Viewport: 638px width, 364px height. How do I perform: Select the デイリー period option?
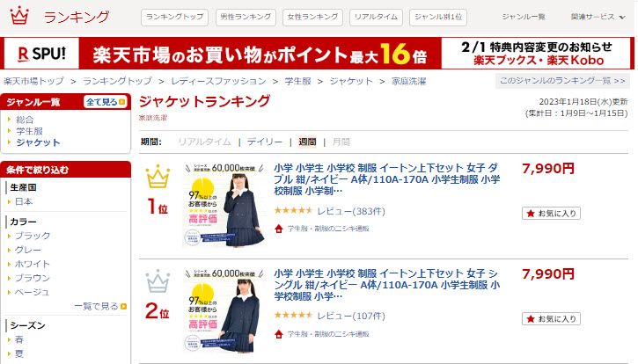click(265, 142)
